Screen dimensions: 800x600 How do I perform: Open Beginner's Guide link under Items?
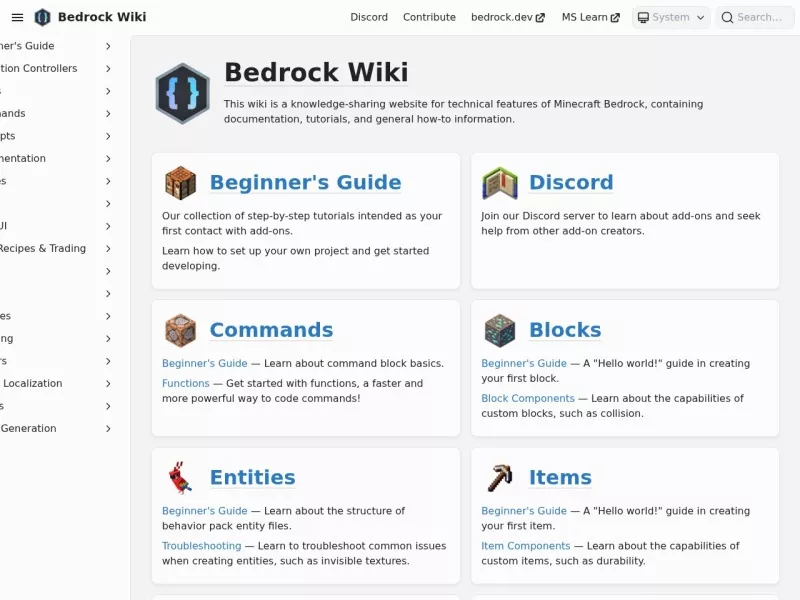524,511
